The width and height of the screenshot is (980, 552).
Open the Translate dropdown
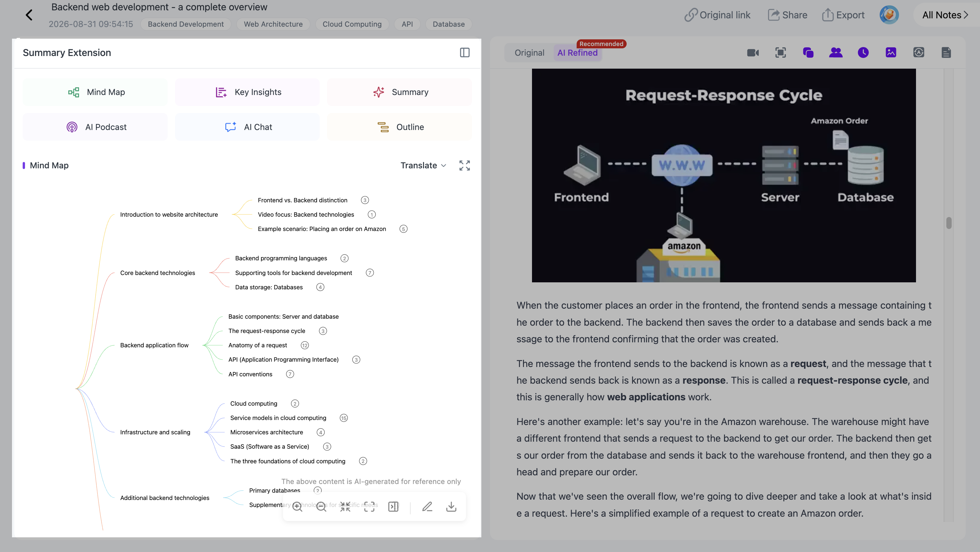[x=423, y=165]
